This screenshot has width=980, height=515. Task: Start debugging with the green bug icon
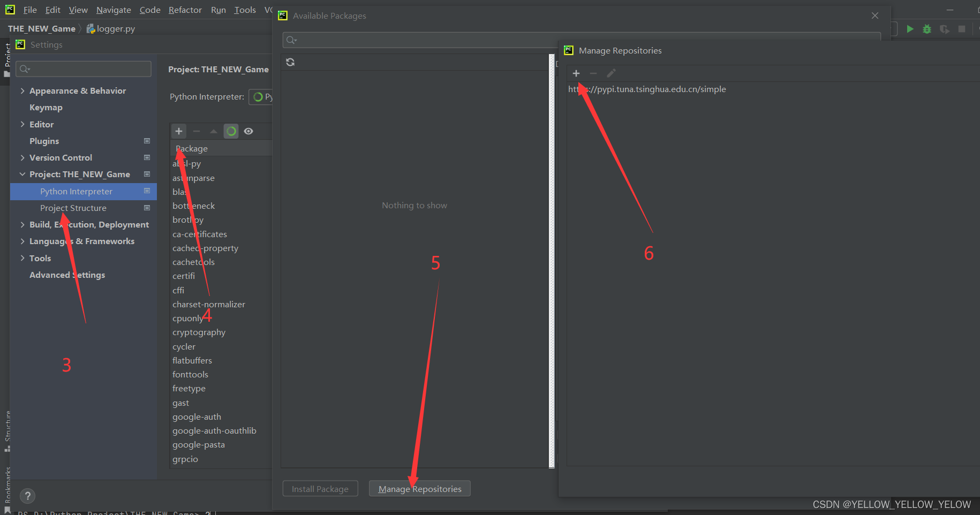pos(927,29)
